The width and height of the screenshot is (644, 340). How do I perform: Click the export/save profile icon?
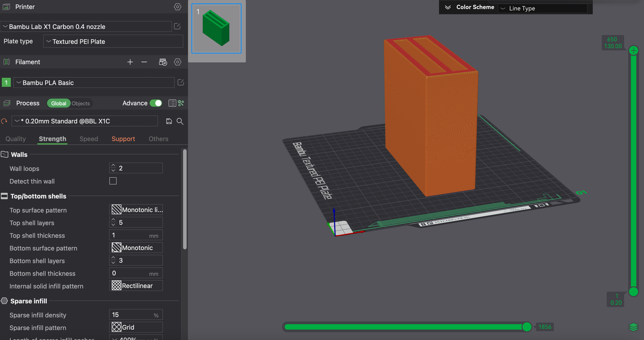169,121
